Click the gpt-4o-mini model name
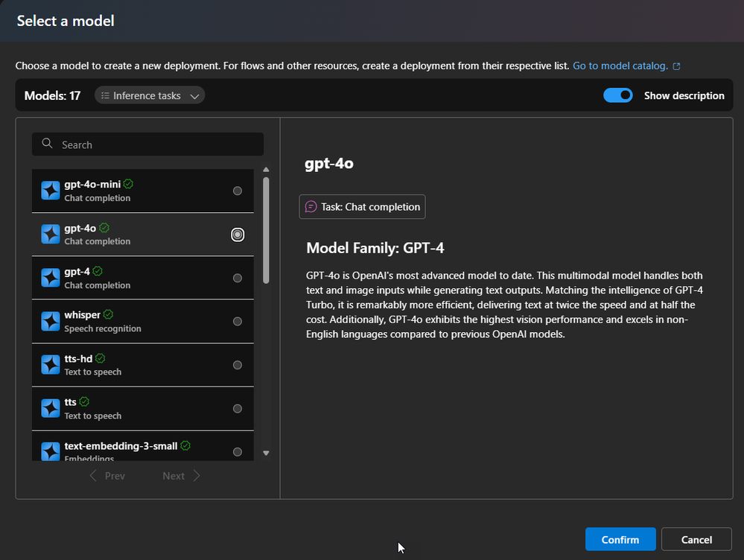The height and width of the screenshot is (560, 744). coord(92,184)
